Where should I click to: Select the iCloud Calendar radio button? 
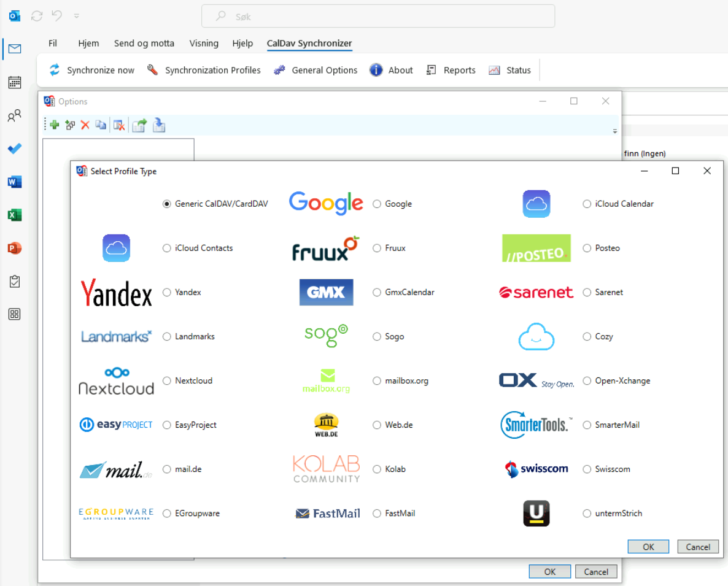(x=587, y=204)
